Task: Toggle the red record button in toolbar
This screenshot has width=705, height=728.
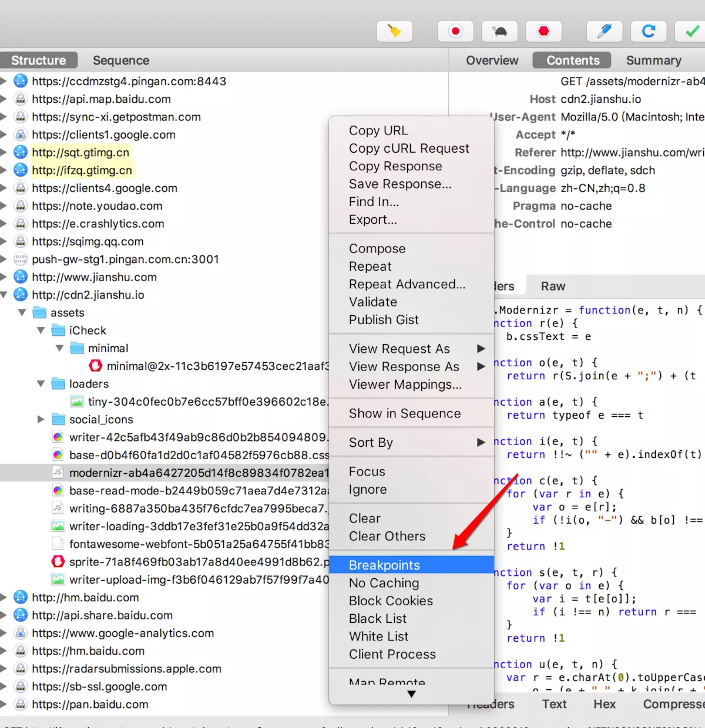Action: pos(455,31)
